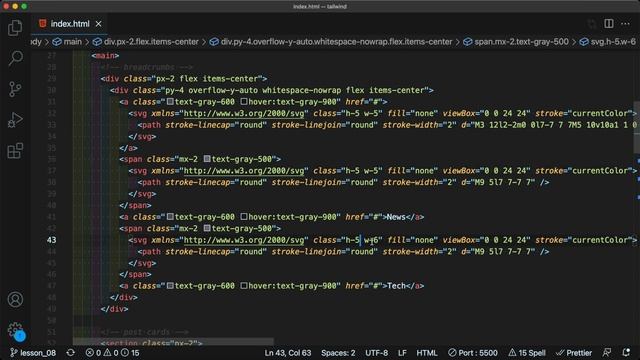Change the LF end of line sequence
Image resolution: width=640 pixels, height=360 pixels.
402,353
